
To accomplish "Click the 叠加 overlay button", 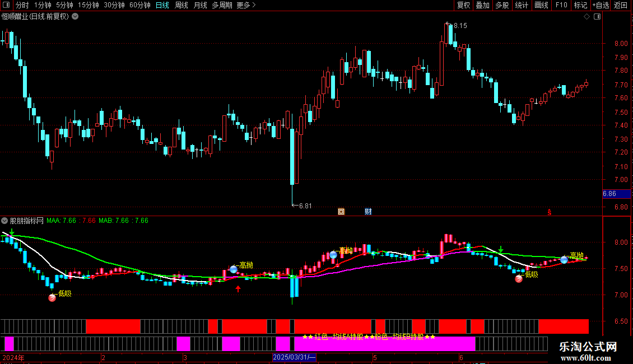I will pos(482,5).
